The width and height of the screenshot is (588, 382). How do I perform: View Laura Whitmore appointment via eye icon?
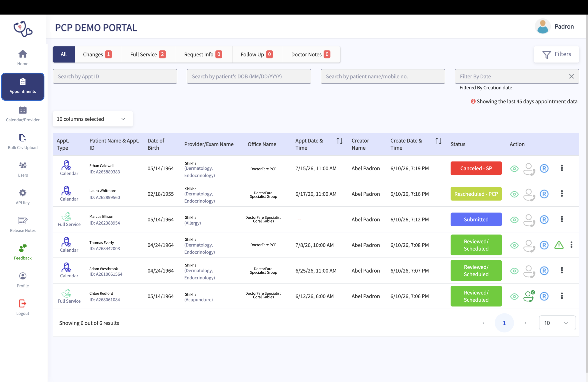(x=514, y=194)
